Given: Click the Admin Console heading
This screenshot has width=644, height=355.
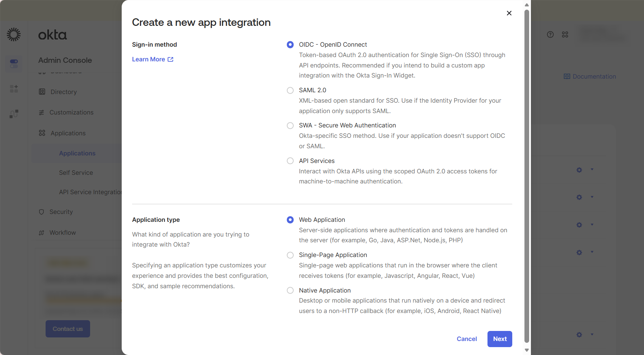Looking at the screenshot, I should [65, 60].
